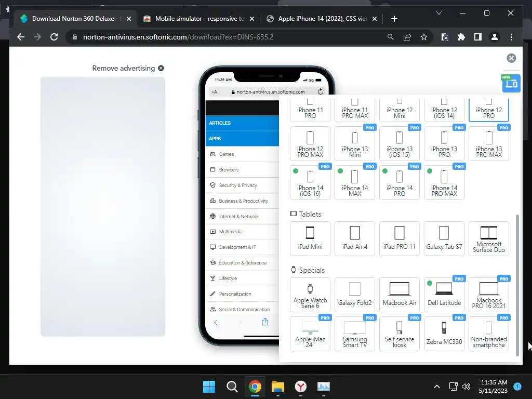Open the Games category
532x399 pixels.
242,154
